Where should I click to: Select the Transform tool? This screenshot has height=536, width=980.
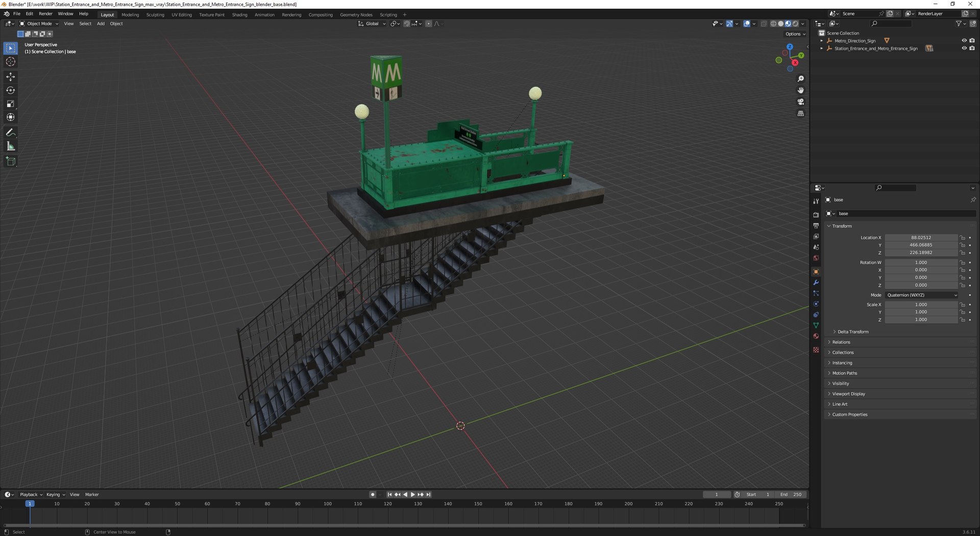coord(11,117)
